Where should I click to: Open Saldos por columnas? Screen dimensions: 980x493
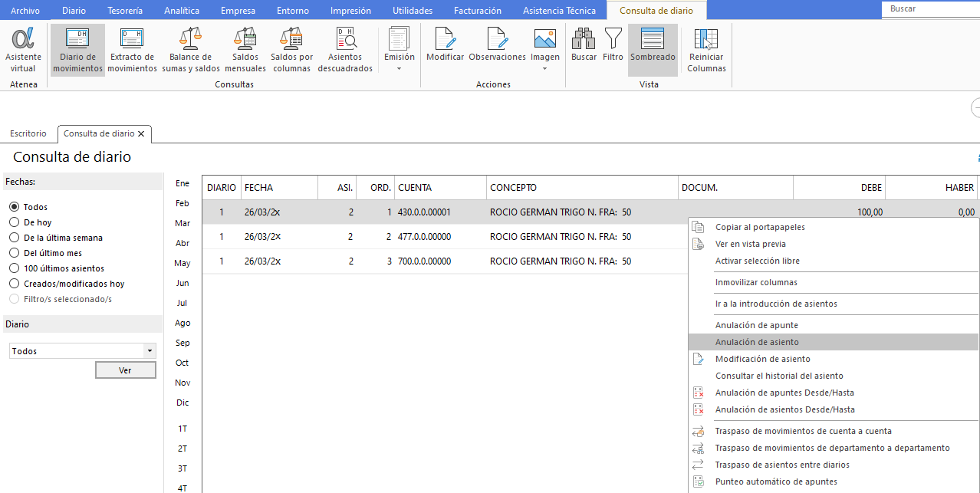tap(291, 50)
